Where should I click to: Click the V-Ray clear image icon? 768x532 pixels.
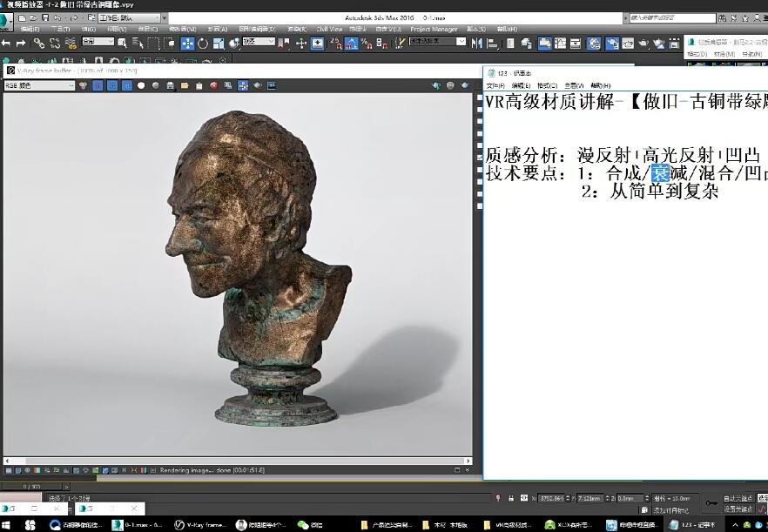(213, 86)
